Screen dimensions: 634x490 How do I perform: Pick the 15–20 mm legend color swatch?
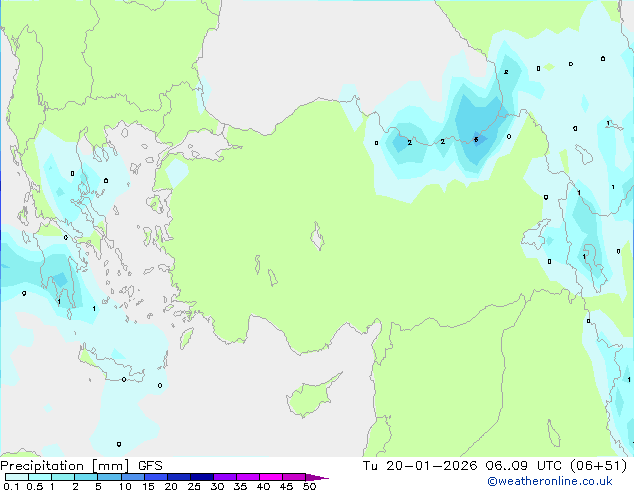click(x=156, y=477)
